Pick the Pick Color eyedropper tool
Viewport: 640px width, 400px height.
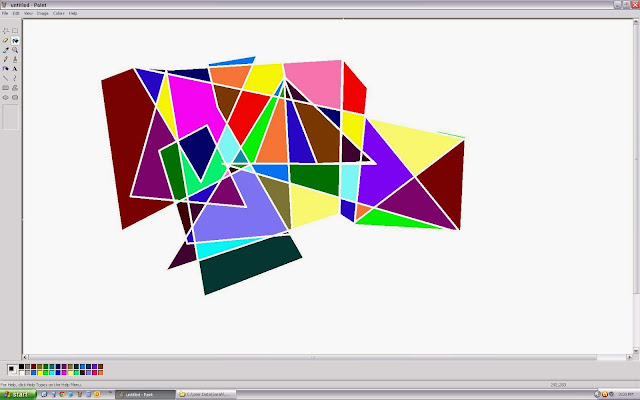[6, 50]
